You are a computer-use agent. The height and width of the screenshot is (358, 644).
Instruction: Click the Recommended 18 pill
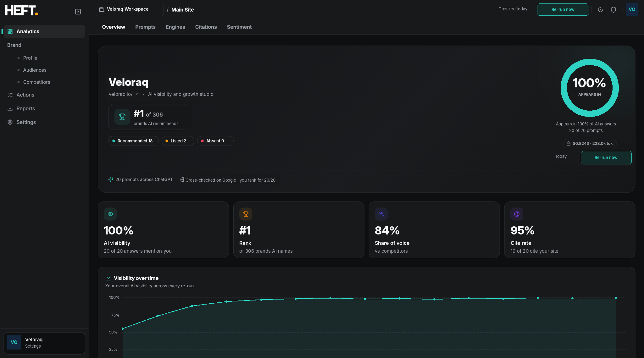[133, 141]
